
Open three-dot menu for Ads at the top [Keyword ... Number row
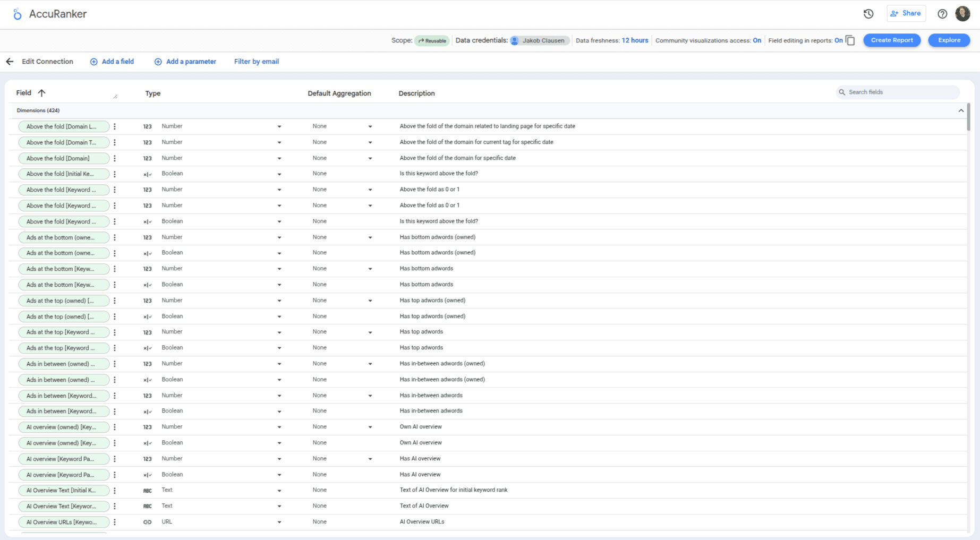[115, 332]
